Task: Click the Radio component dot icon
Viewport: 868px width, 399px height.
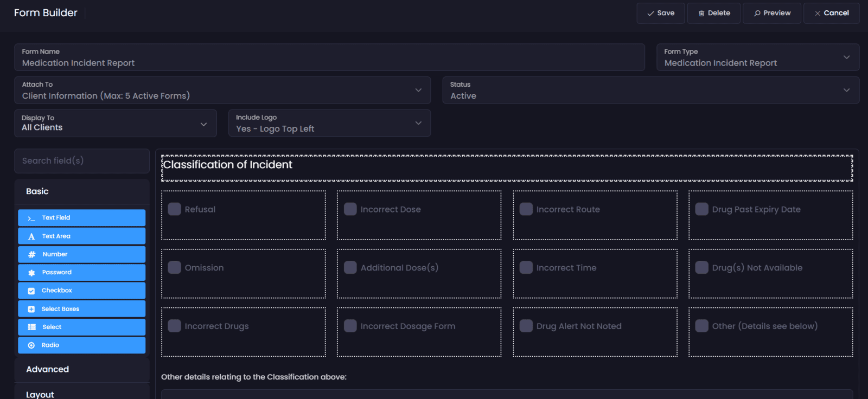Action: tap(31, 345)
